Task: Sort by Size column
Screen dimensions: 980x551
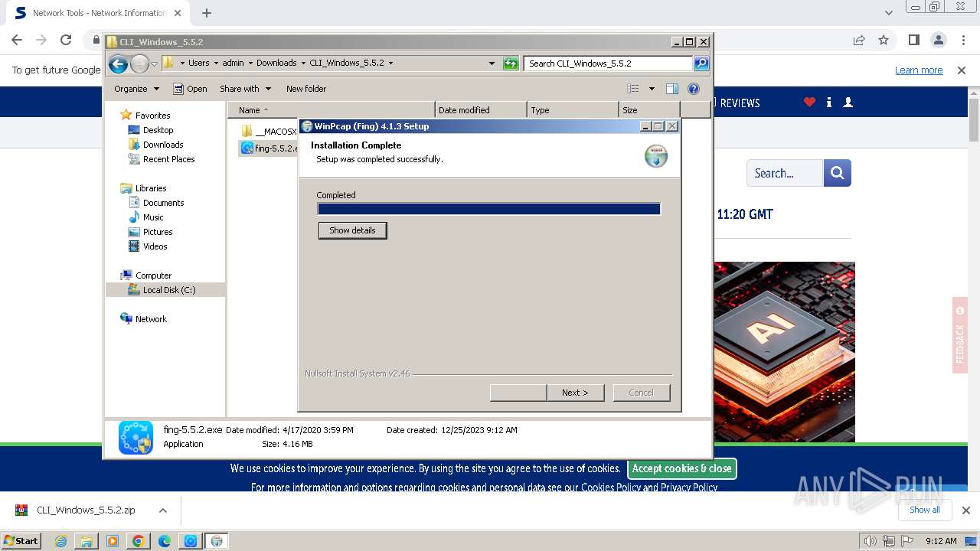Action: click(649, 110)
